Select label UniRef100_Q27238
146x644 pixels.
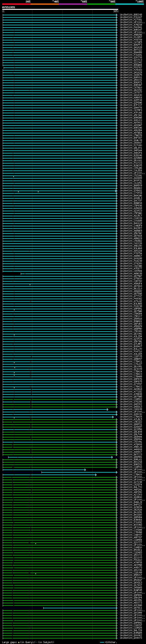click(131, 482)
